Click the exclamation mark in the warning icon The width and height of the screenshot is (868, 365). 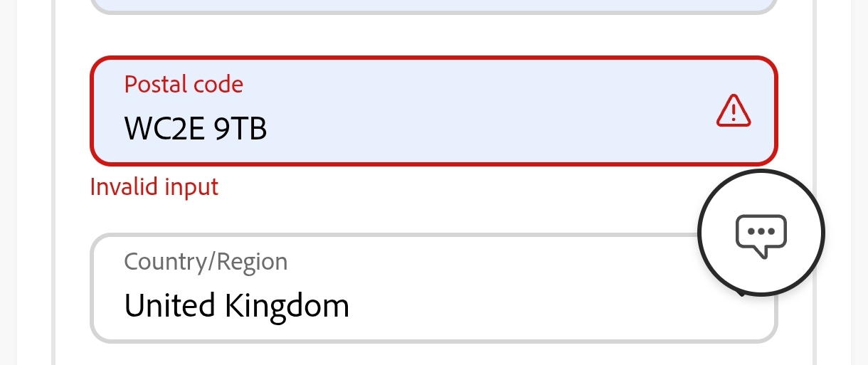click(733, 112)
